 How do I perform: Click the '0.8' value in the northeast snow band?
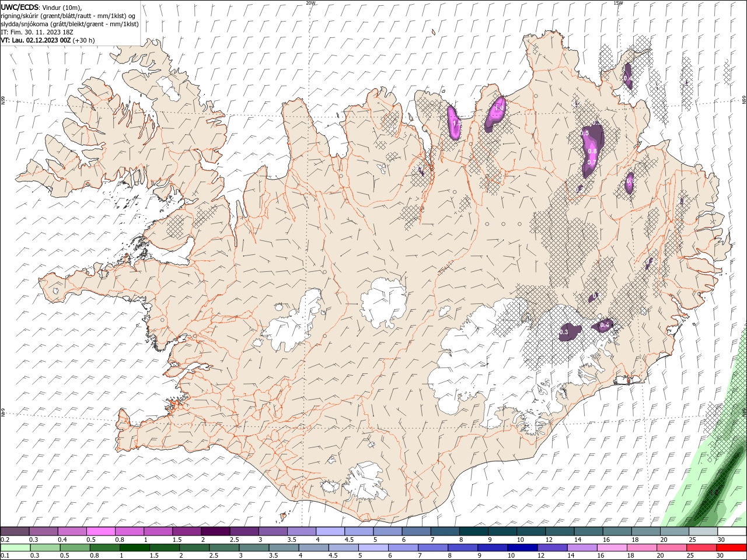(x=592, y=151)
